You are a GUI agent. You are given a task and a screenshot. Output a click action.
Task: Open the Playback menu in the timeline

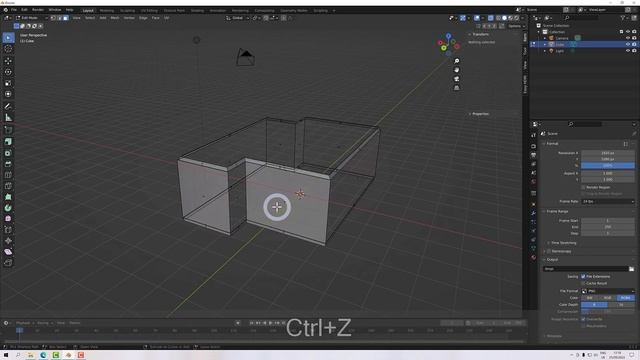(x=23, y=323)
